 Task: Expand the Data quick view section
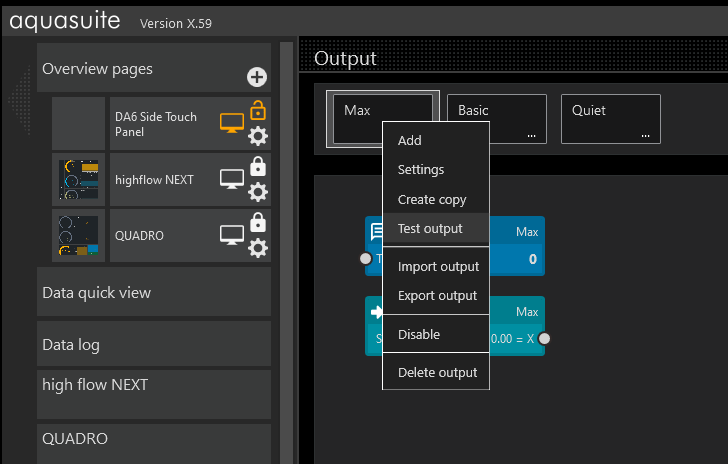(154, 293)
